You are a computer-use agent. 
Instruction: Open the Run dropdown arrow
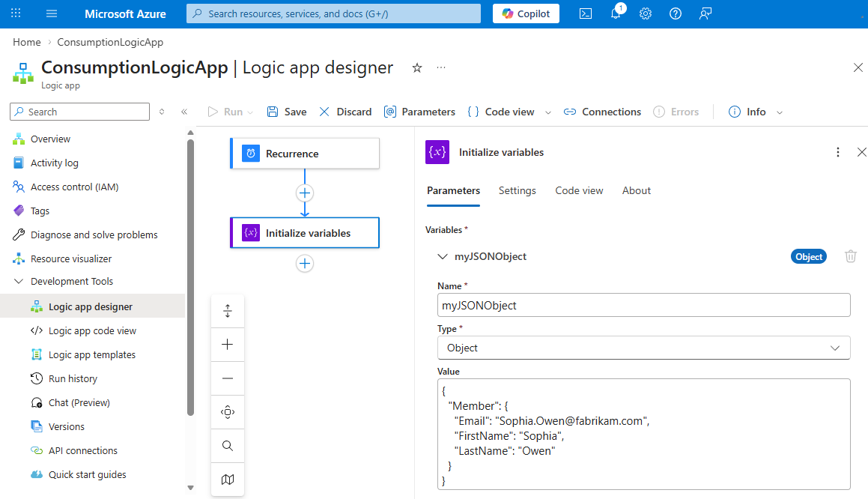250,112
